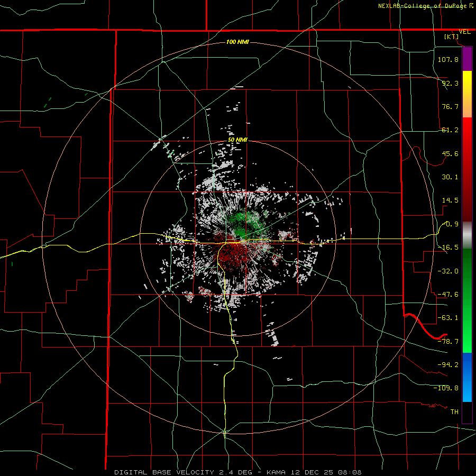Click the KAMA 12 DEC 25 08:08 timestamp

[x=314, y=472]
